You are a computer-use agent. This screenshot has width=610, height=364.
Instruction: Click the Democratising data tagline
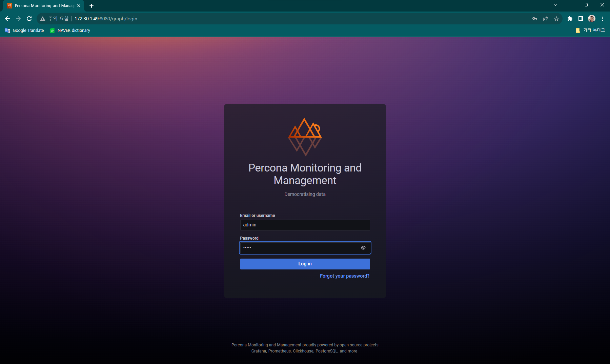(x=305, y=194)
